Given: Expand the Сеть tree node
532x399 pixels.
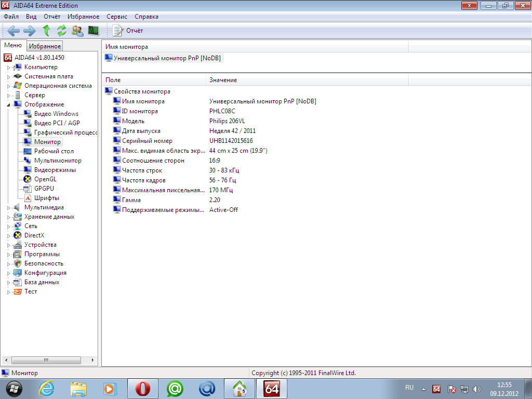Looking at the screenshot, I should [x=8, y=227].
